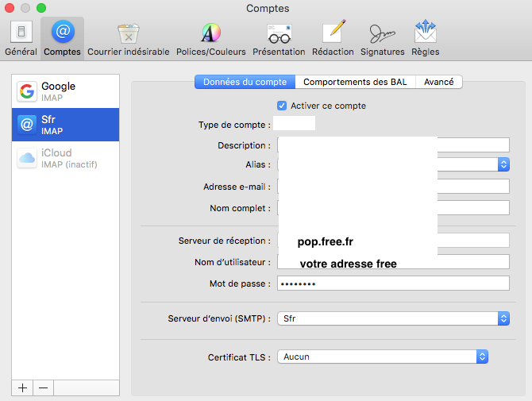Click the Mot de passe field
Image resolution: width=532 pixels, height=401 pixels.
392,283
